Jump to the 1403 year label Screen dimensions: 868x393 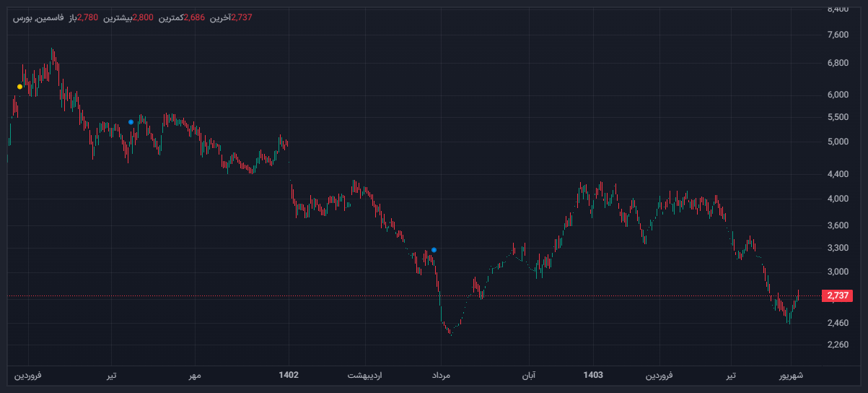[x=593, y=375]
